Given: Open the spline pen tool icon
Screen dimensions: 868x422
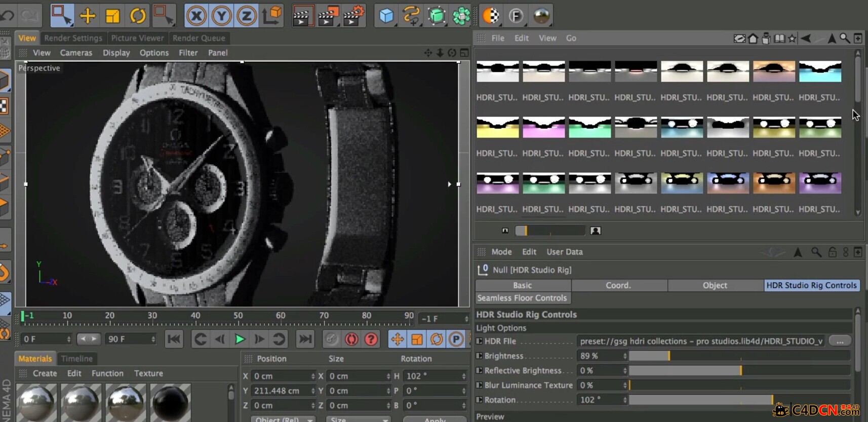Looking at the screenshot, I should [411, 16].
